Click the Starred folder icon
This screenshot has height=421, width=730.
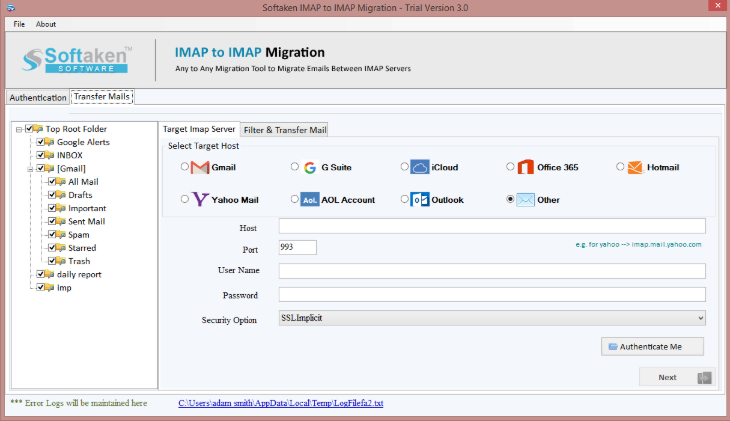61,248
